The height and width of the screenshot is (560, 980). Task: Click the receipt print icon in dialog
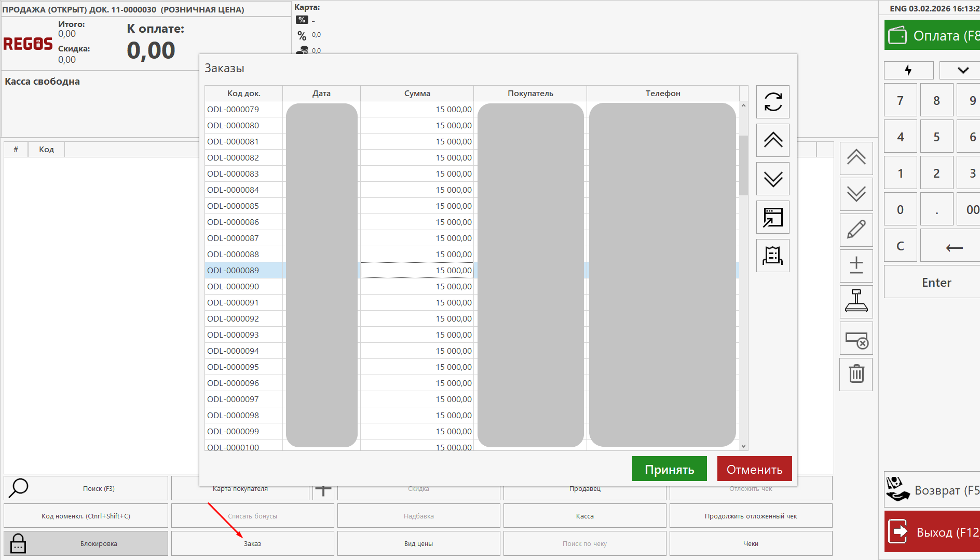click(x=772, y=256)
